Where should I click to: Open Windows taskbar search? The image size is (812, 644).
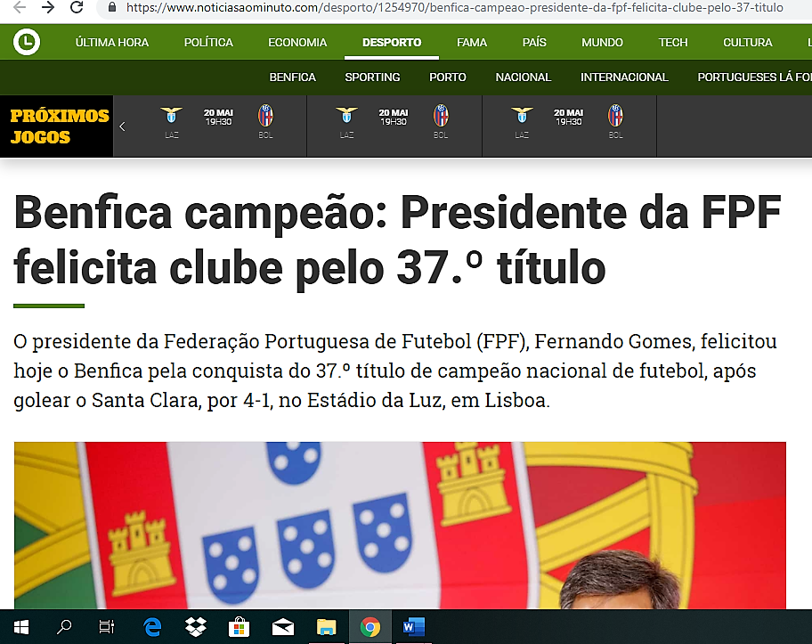click(64, 627)
